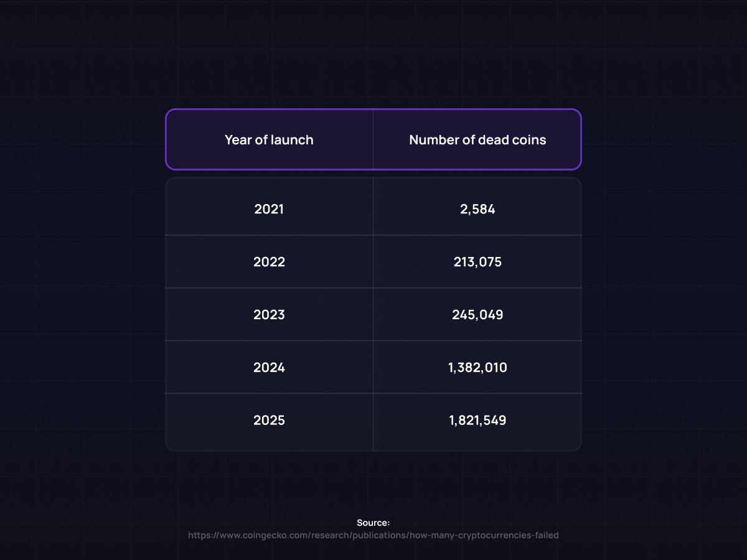Click the 1,382,010 dead coins value
Viewport: 747px width, 560px height.
(x=477, y=368)
